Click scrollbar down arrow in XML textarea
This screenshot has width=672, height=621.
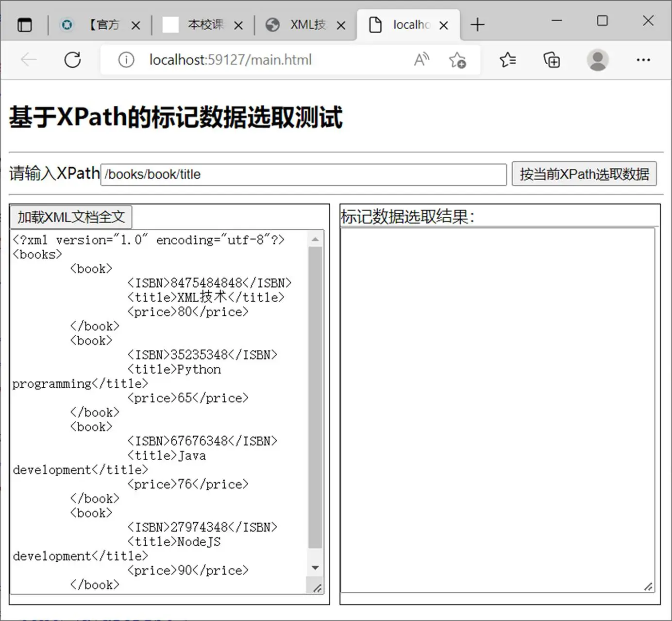(x=315, y=568)
